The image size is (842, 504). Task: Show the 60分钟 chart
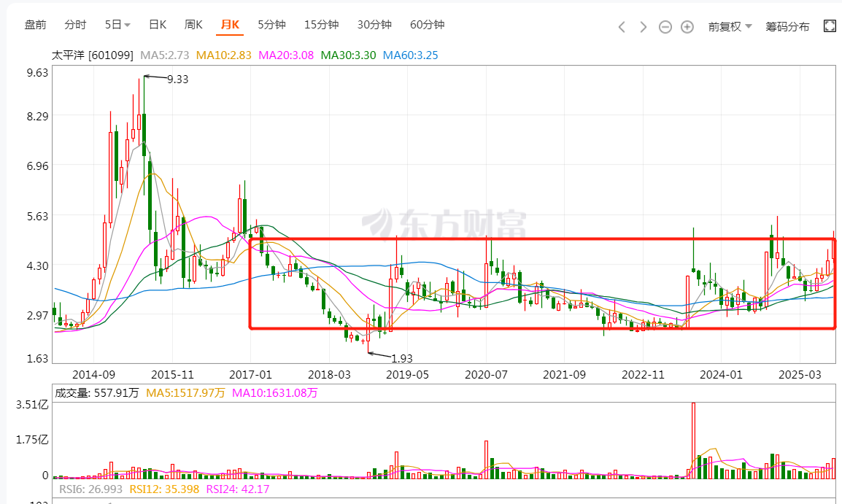(427, 25)
